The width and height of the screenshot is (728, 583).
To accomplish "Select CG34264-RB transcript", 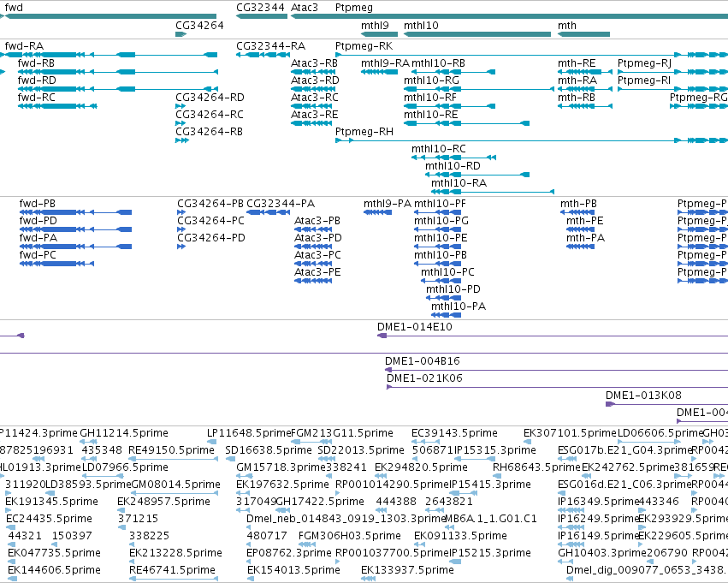I will coord(182,140).
